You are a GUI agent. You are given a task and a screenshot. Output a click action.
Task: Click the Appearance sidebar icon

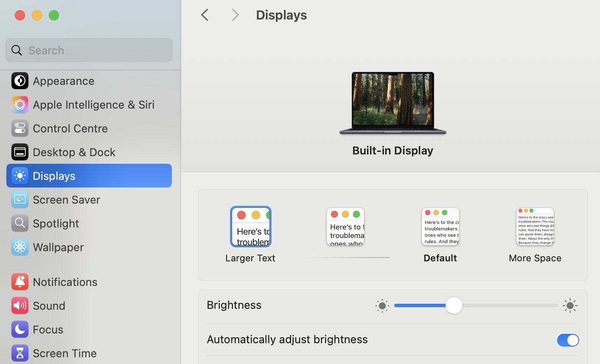coord(20,81)
